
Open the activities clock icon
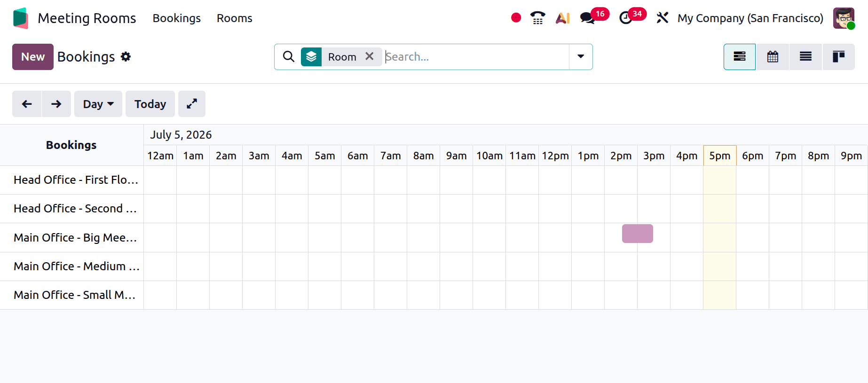coord(625,18)
